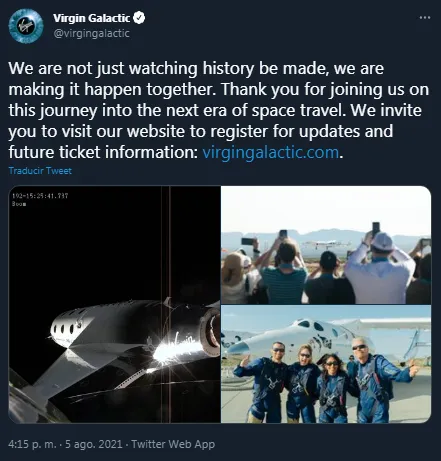The height and width of the screenshot is (461, 441).
Task: Open the crew in blue flight suits photo
Action: pos(326,364)
